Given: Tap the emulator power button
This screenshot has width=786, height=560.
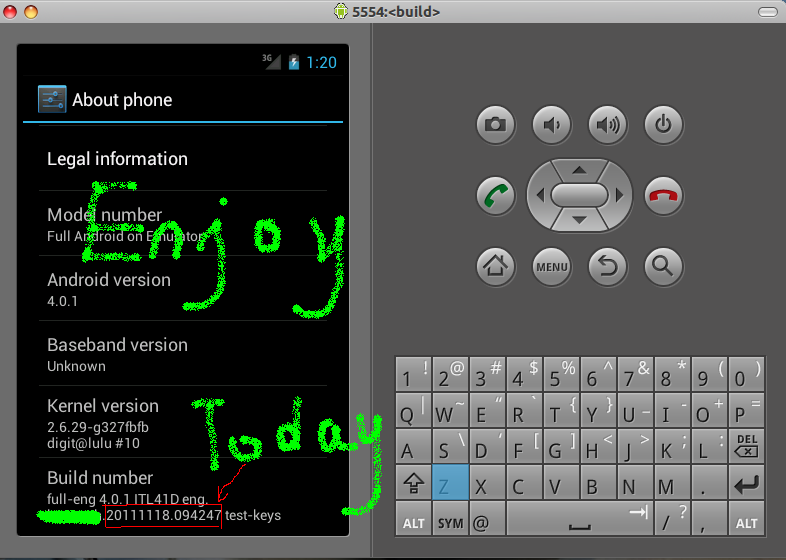Looking at the screenshot, I should click(663, 124).
